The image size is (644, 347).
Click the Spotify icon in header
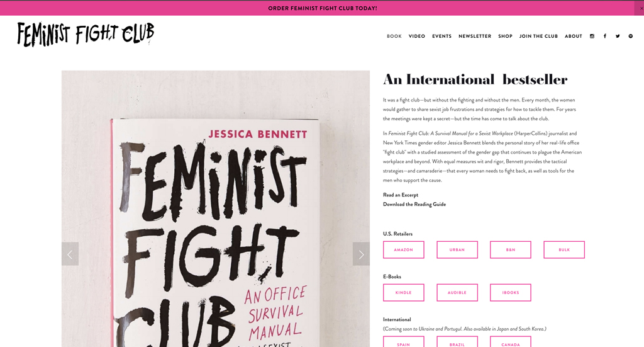pos(631,37)
